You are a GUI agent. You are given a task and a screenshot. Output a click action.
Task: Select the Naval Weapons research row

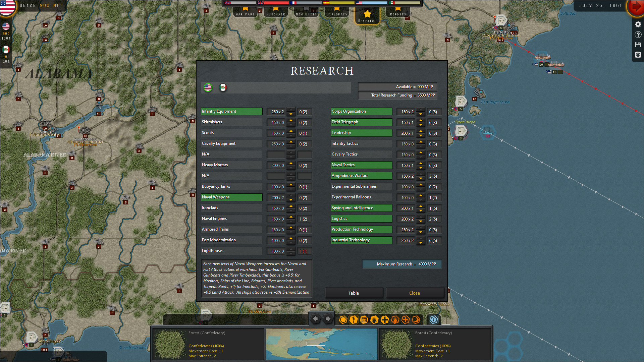[231, 197]
